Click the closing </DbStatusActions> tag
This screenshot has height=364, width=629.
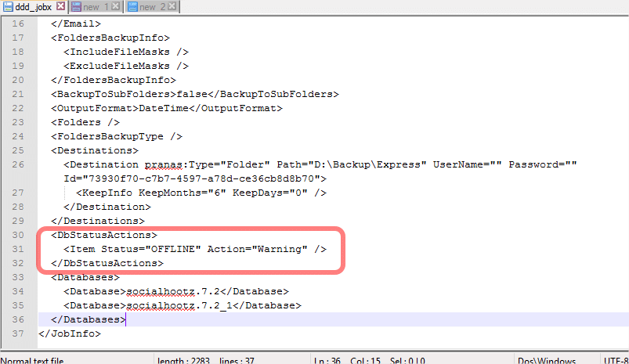[107, 263]
